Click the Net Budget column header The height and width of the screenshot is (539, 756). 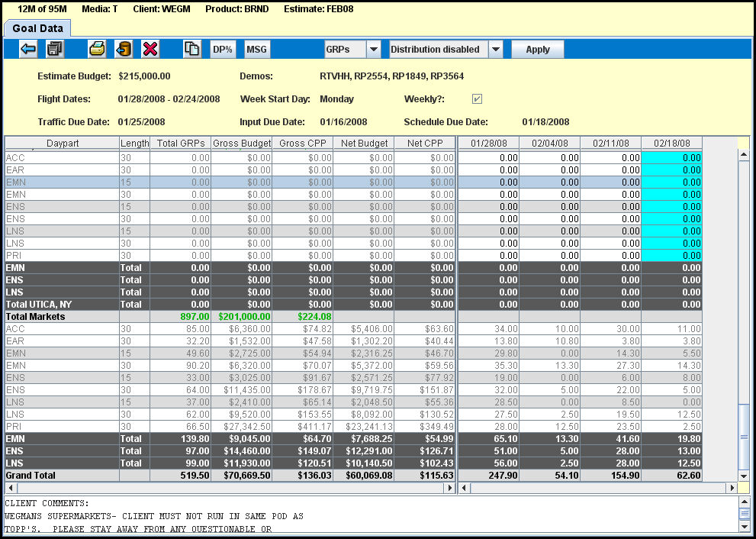[364, 144]
